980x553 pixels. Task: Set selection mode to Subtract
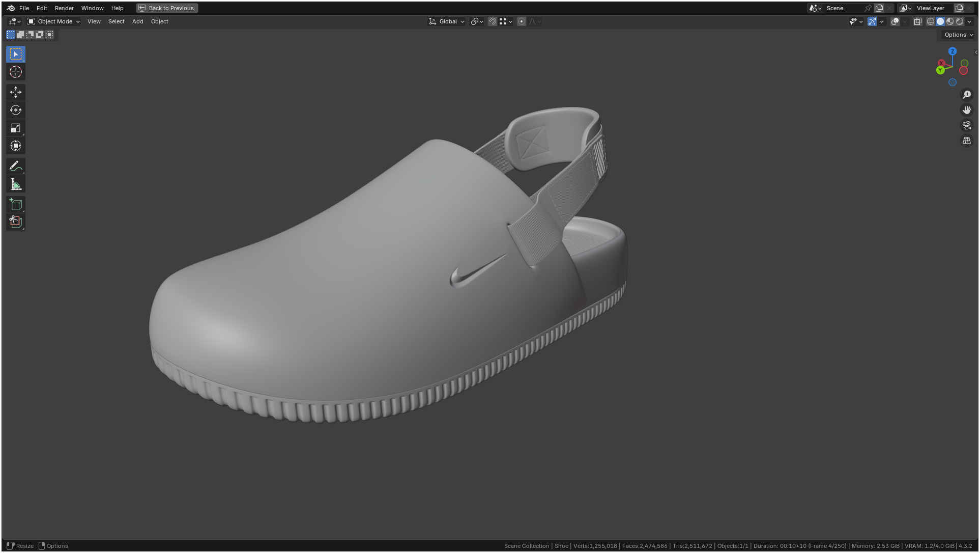click(x=30, y=35)
